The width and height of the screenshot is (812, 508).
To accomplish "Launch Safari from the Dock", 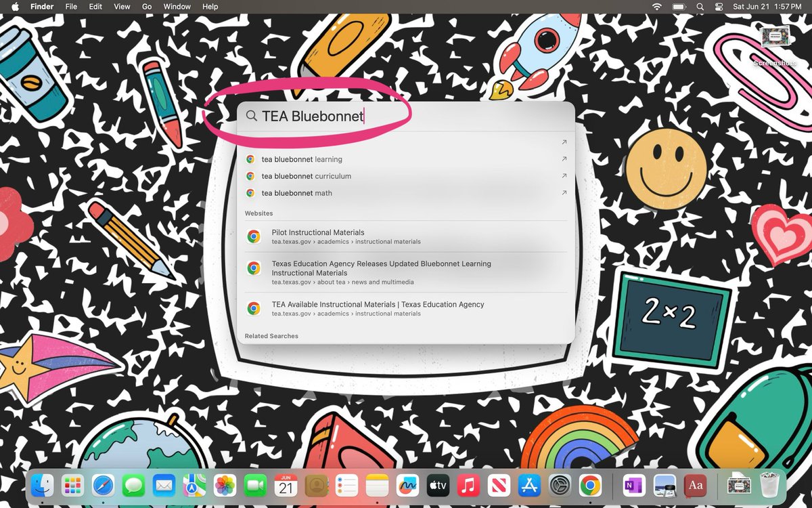I will pos(103,485).
